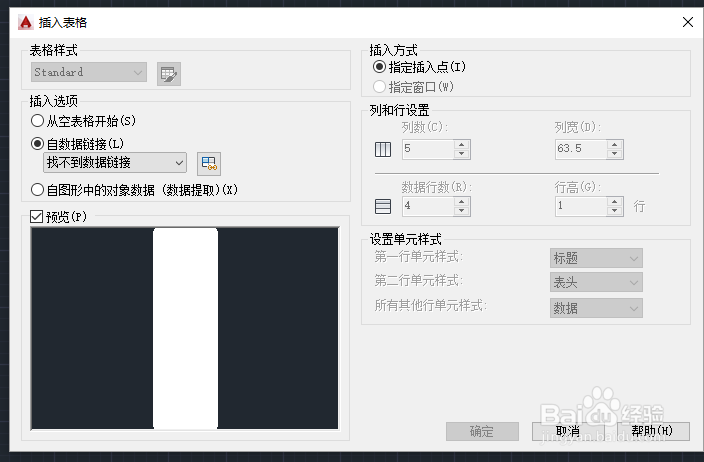Viewport: 704px width, 462px height.
Task: Select 指定插入点(I) radio option
Action: (419, 67)
